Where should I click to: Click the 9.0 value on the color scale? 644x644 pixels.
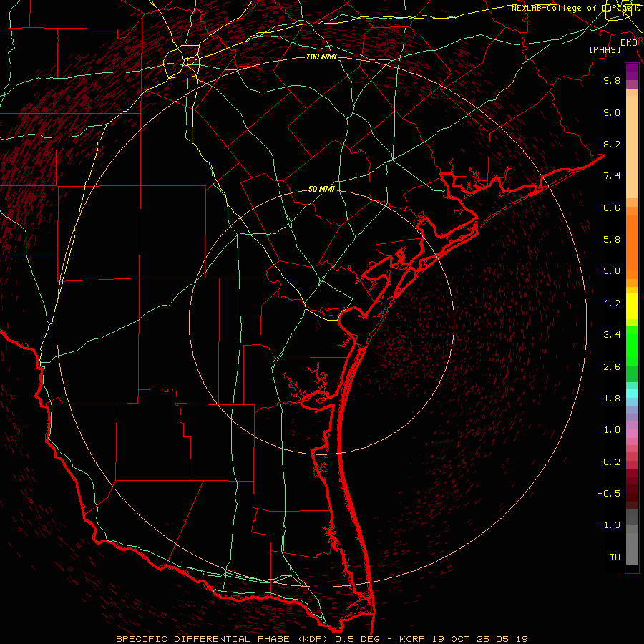pyautogui.click(x=612, y=112)
